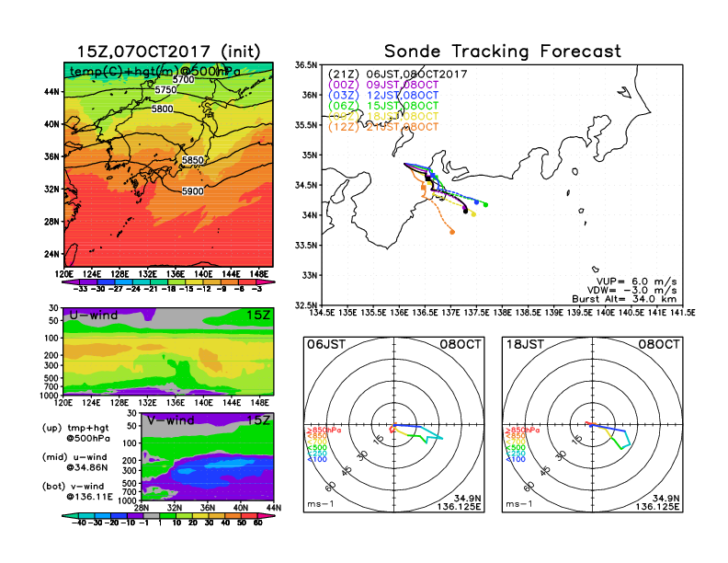Click the 5850 height contour label
The width and height of the screenshot is (728, 563).
click(193, 160)
